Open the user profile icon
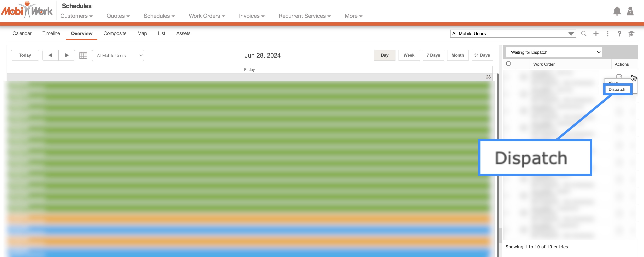 (x=630, y=11)
